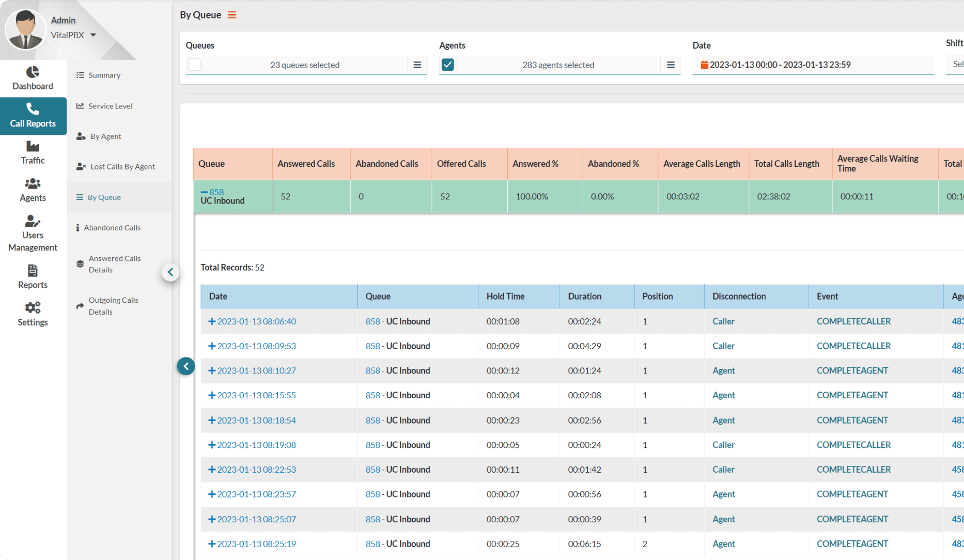Open Service Level report menu item
Screen dimensions: 964x560
[110, 106]
